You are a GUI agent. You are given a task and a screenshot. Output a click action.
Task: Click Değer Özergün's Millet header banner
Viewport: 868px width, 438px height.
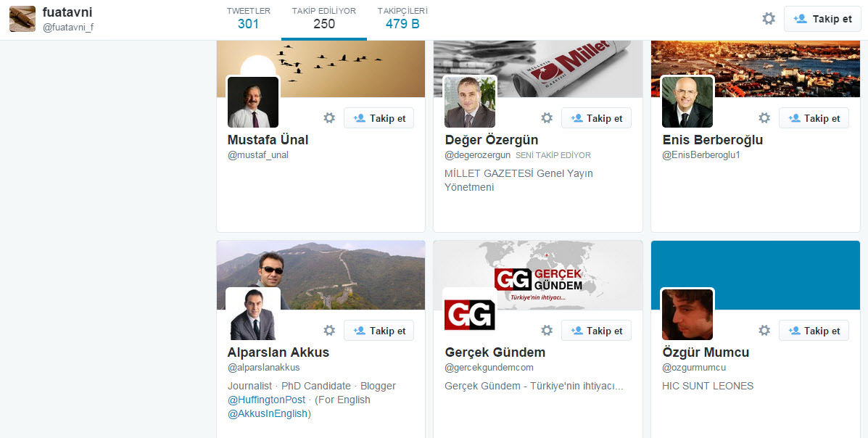pyautogui.click(x=537, y=69)
